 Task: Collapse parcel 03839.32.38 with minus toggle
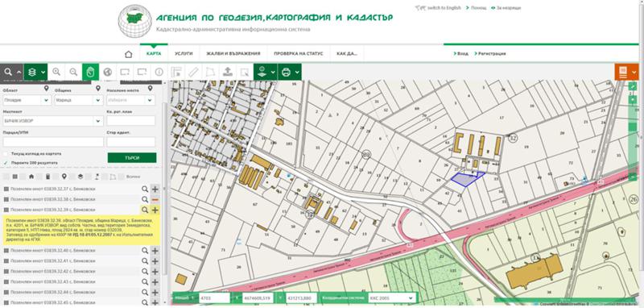pyautogui.click(x=155, y=199)
